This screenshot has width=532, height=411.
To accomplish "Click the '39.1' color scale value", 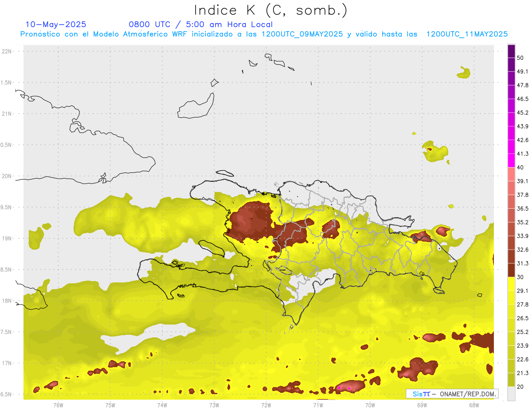I will tap(523, 181).
